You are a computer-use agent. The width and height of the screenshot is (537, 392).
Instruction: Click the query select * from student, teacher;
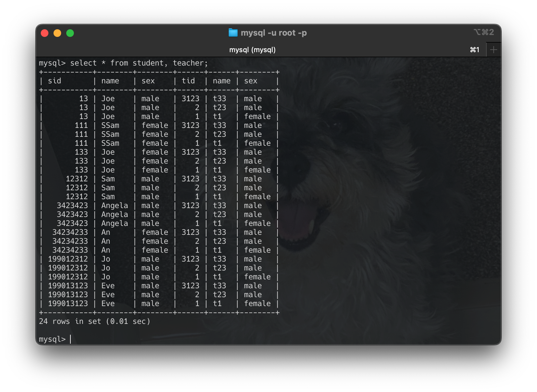coord(139,63)
